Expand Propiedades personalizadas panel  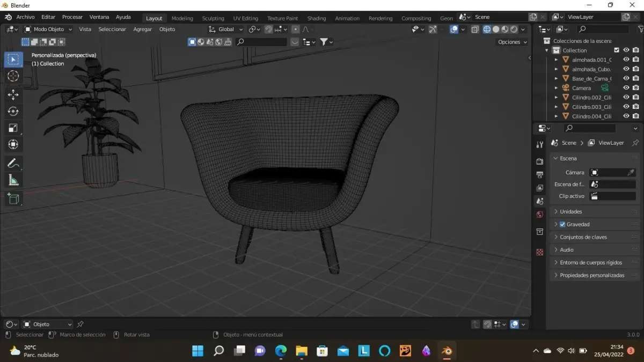point(595,275)
